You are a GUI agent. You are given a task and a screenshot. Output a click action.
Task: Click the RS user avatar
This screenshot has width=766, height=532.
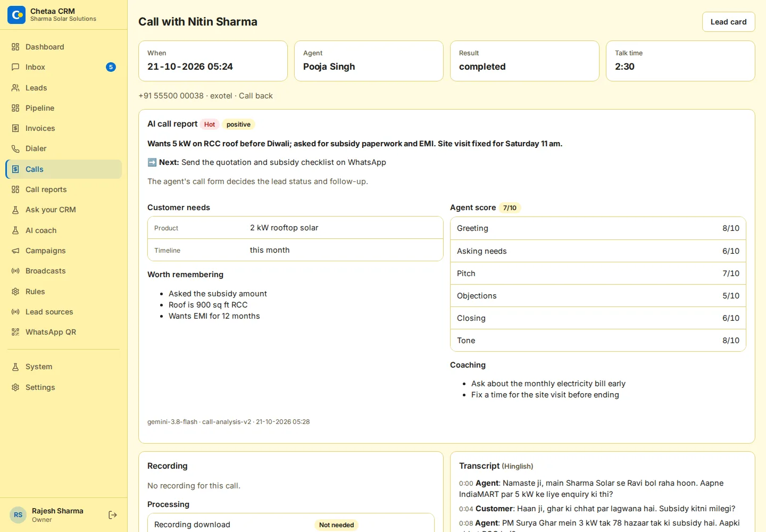(18, 515)
